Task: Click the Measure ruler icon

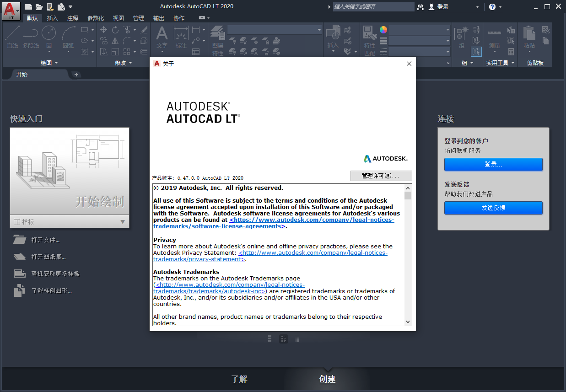Action: click(x=495, y=32)
